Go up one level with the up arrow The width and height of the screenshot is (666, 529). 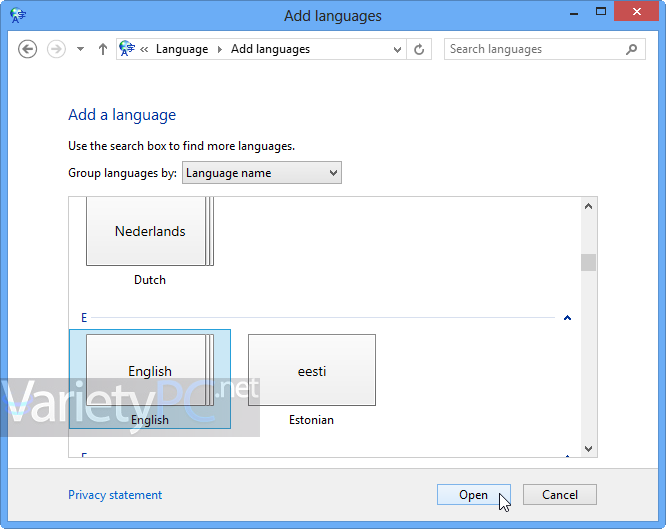102,49
